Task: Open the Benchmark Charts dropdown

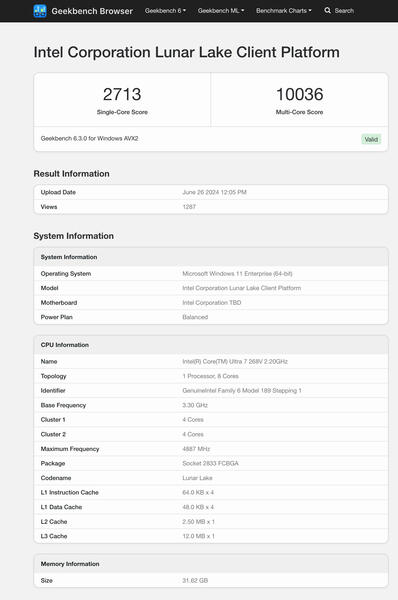Action: click(x=284, y=11)
